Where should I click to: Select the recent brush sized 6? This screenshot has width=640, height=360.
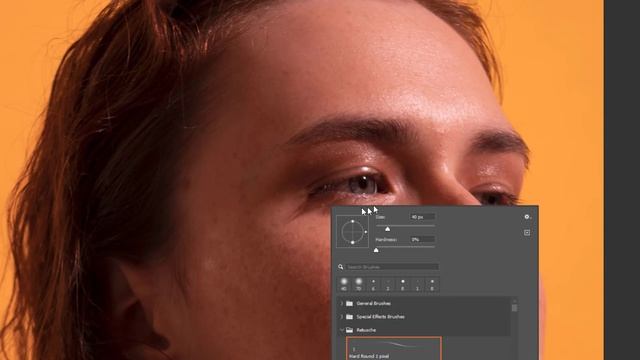click(373, 284)
